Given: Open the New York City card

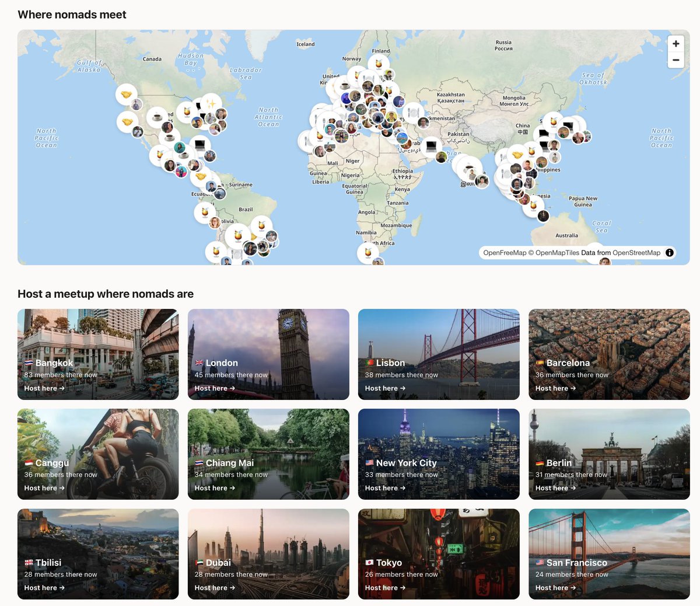Looking at the screenshot, I should [x=439, y=454].
